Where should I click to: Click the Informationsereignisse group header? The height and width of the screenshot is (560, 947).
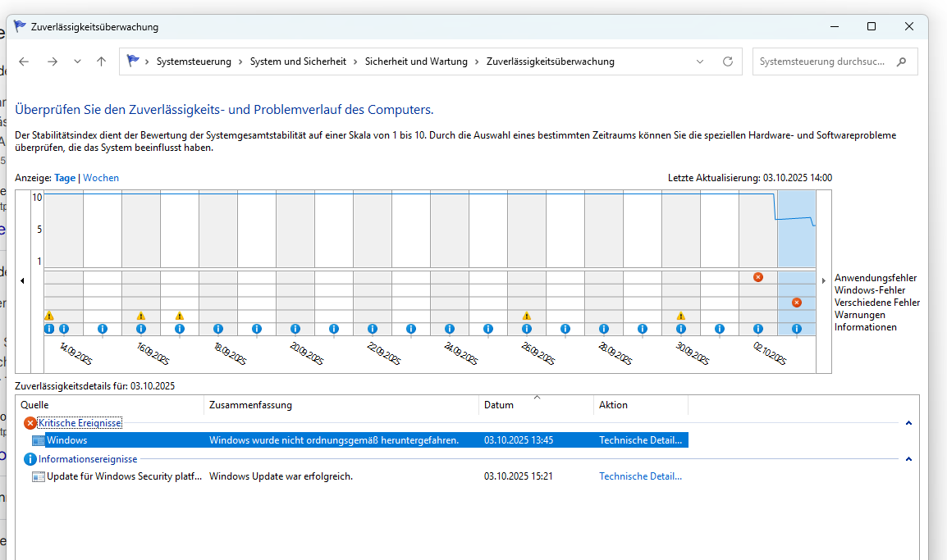pos(88,459)
